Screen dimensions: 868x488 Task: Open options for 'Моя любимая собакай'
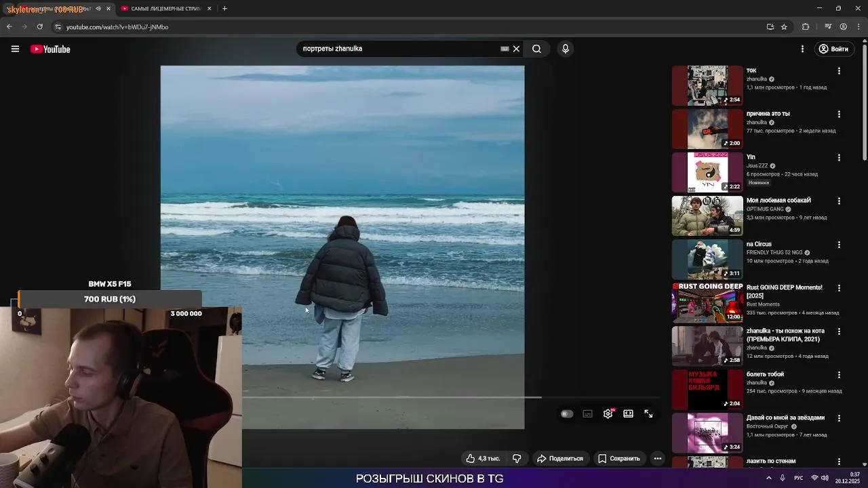pyautogui.click(x=839, y=201)
